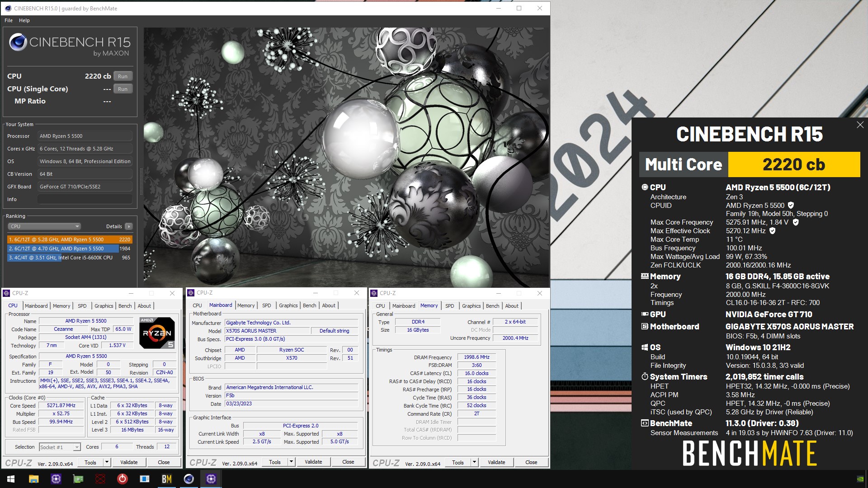Click Close in the Memory CPU-Z window

531,462
